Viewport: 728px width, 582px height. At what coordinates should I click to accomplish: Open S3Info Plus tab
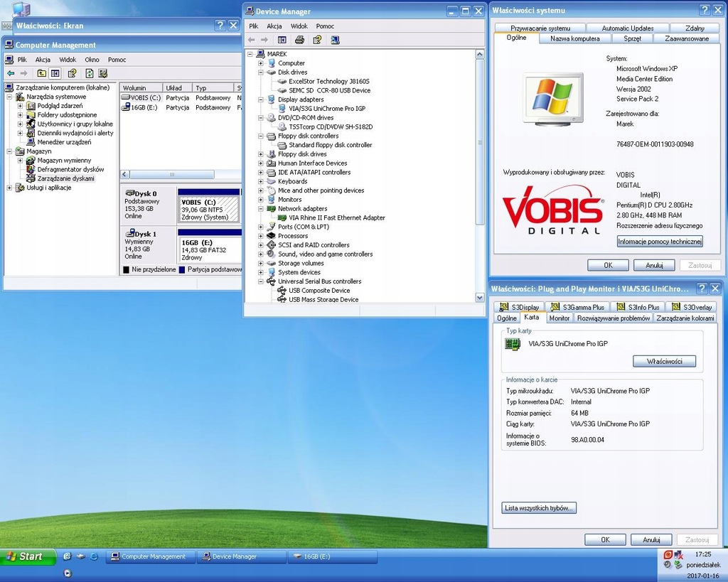click(638, 307)
